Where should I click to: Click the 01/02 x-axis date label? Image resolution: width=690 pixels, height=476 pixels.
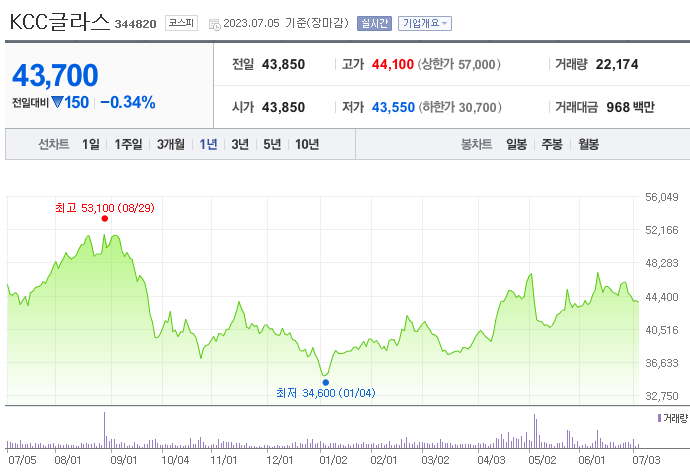(333, 460)
